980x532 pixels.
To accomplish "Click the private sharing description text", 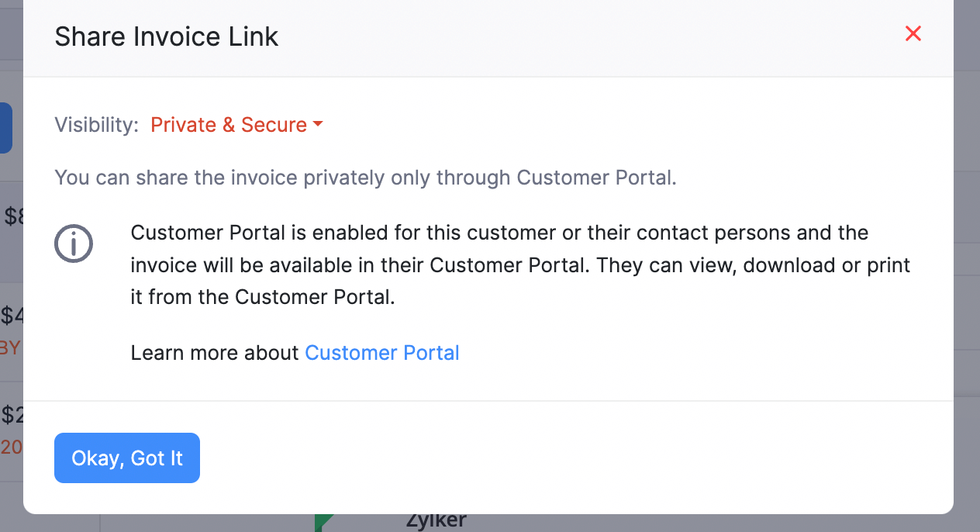I will point(365,178).
